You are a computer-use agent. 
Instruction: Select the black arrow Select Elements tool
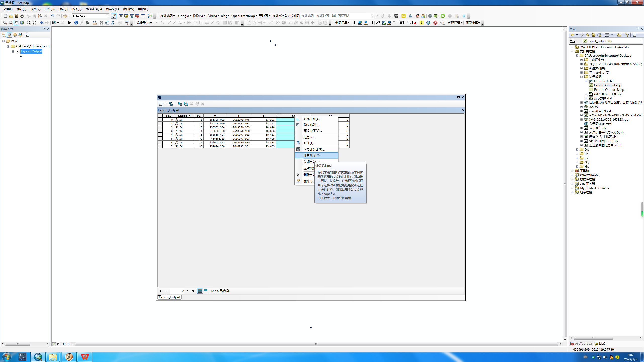tap(70, 23)
